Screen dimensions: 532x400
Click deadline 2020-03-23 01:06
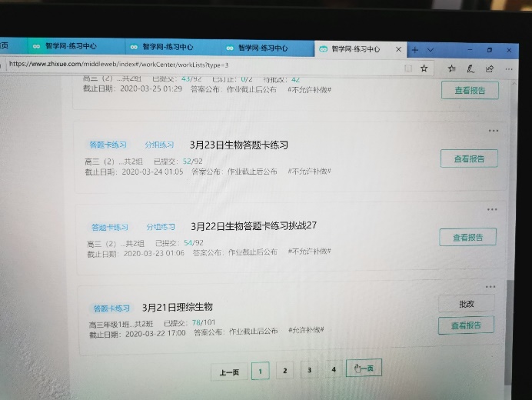154,253
